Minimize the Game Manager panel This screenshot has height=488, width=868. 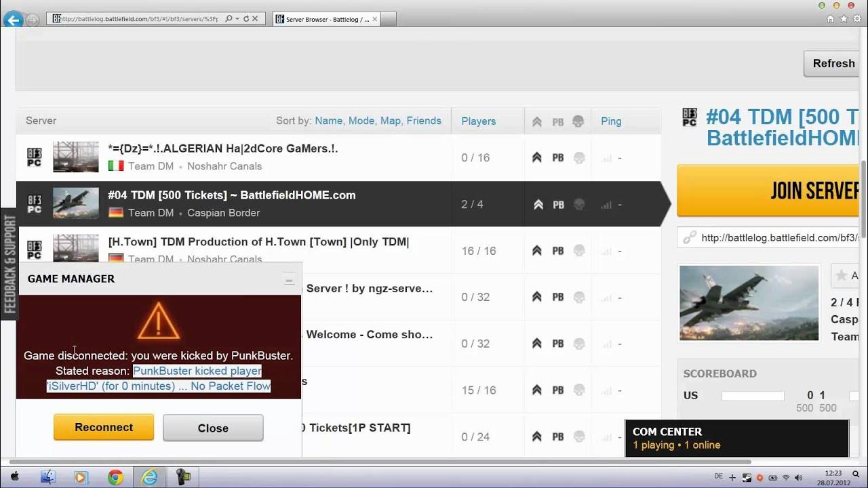(x=289, y=279)
